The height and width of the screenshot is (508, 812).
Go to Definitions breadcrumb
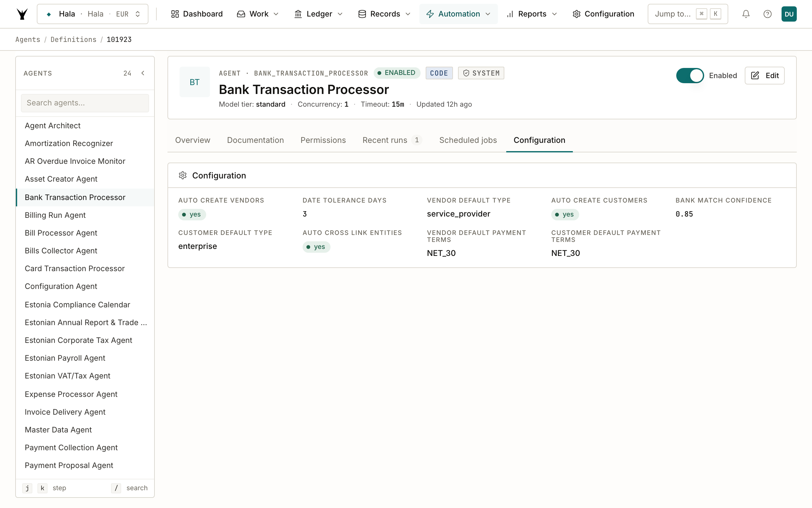pyautogui.click(x=74, y=39)
